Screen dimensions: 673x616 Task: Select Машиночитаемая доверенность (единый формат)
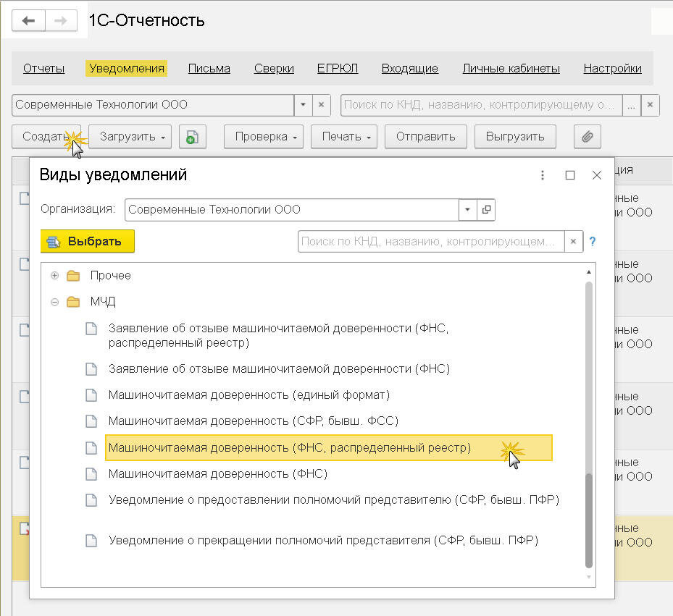(249, 395)
